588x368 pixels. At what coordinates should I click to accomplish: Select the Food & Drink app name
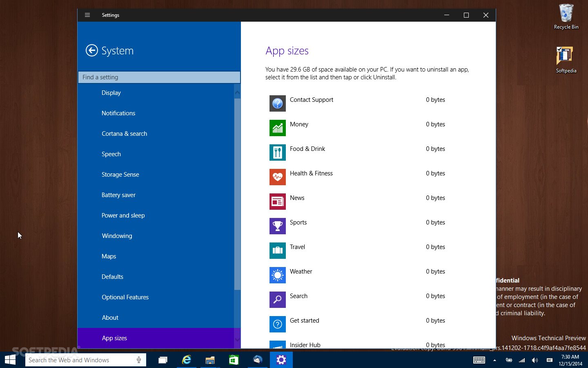coord(307,149)
